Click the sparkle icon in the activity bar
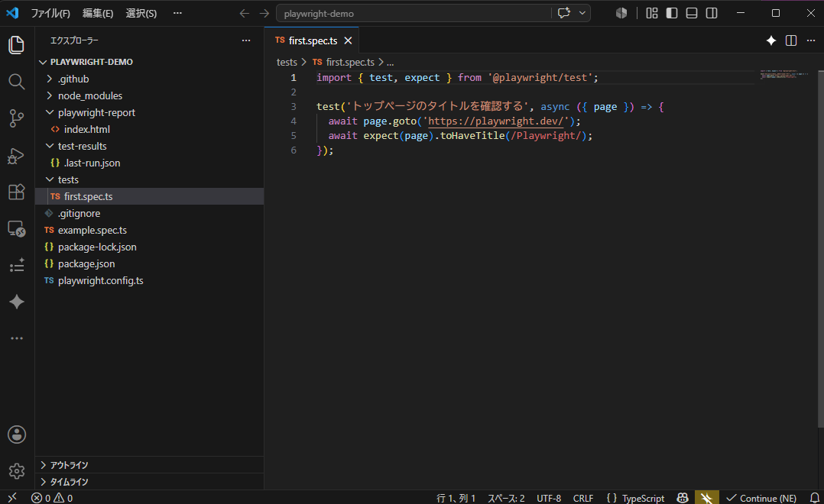The width and height of the screenshot is (824, 504). click(x=17, y=302)
